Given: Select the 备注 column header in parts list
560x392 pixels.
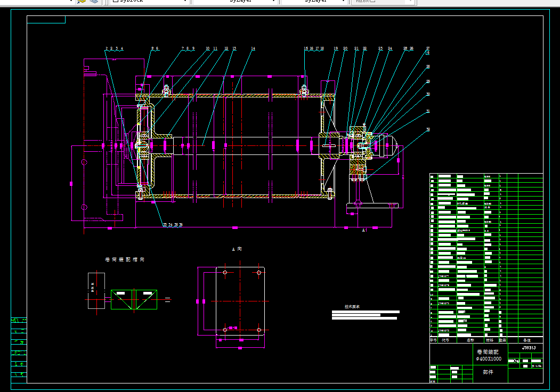Looking at the screenshot, I should point(526,340).
